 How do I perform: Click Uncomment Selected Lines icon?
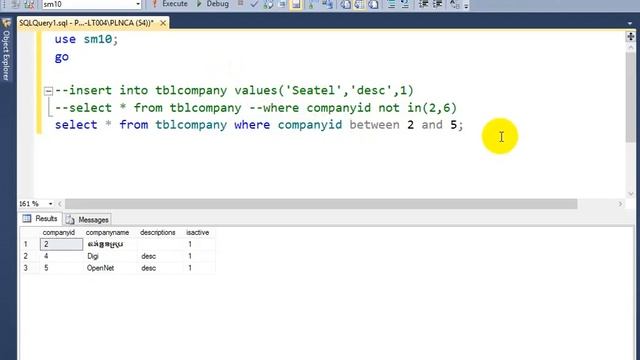[x=405, y=4]
